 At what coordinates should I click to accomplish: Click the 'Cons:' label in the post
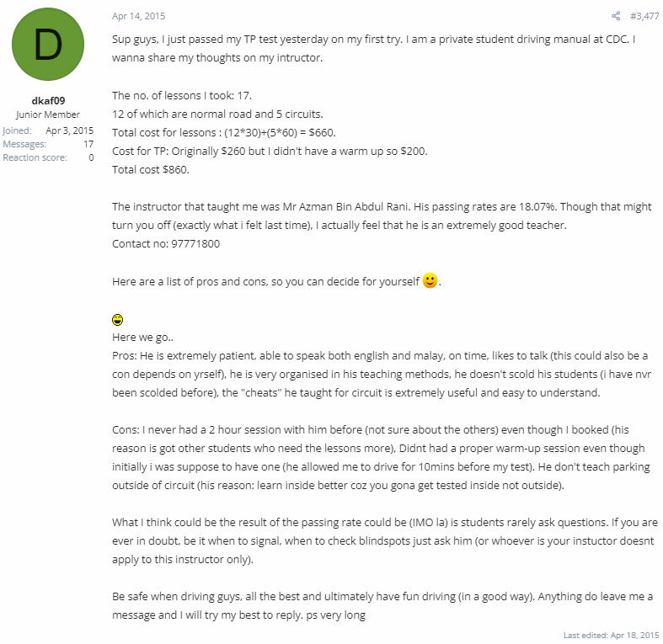click(x=126, y=430)
